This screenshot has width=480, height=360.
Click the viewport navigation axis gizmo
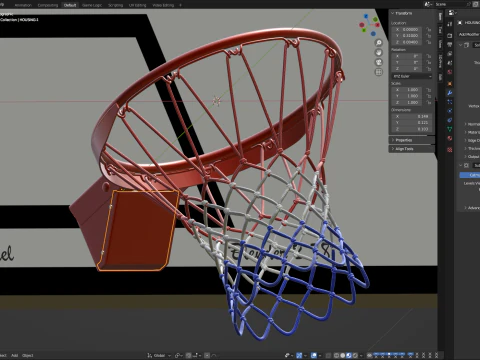[369, 24]
